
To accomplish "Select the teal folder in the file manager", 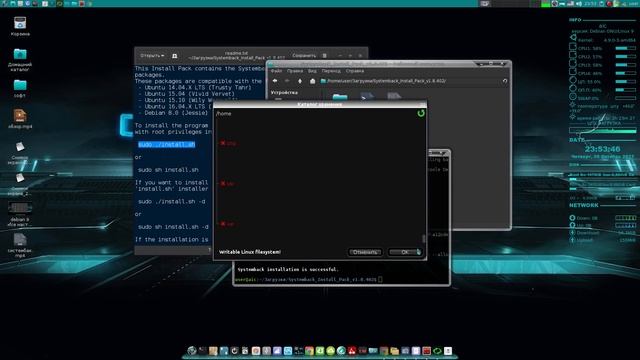I will (x=340, y=97).
